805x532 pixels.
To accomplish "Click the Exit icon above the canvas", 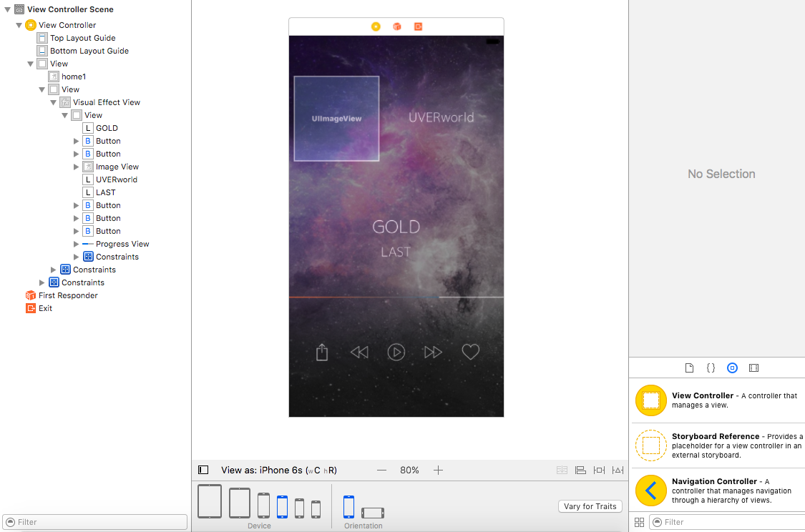I will click(418, 26).
